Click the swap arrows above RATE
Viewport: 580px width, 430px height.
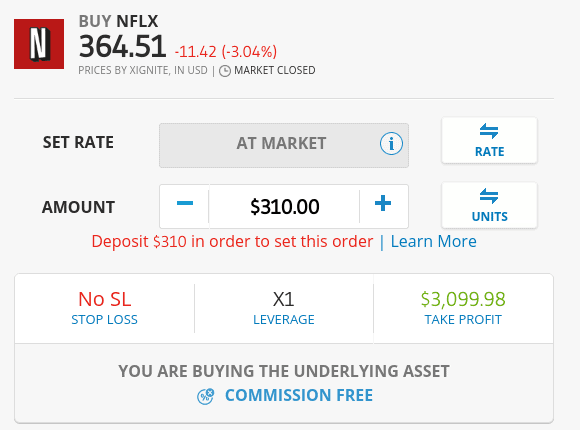(489, 131)
